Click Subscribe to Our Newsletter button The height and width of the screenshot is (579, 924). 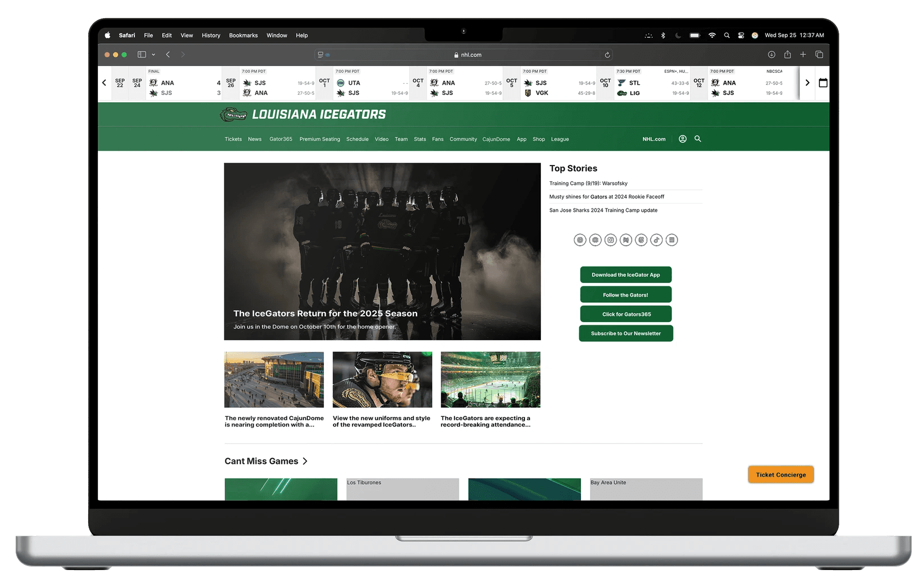click(x=626, y=333)
